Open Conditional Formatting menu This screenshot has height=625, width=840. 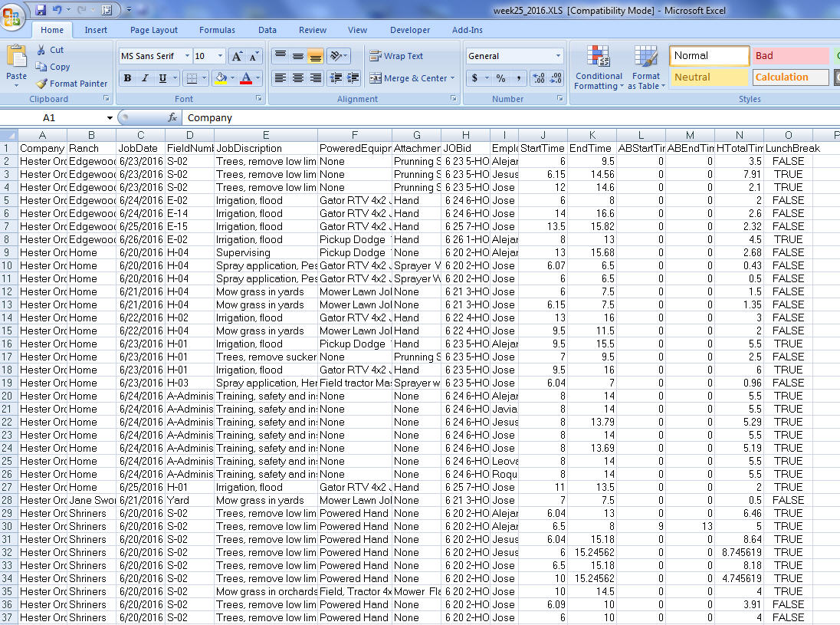(x=599, y=67)
